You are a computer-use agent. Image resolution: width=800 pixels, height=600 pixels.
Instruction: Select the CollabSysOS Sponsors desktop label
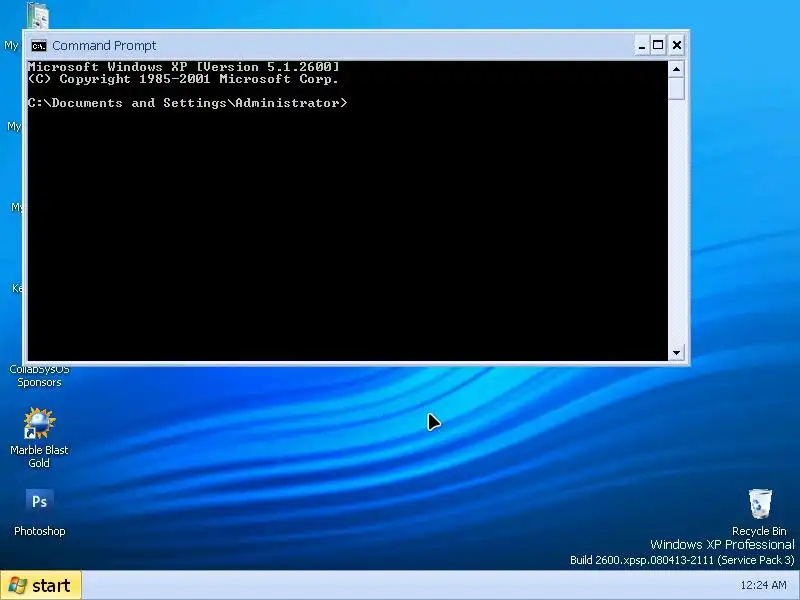[x=39, y=376]
